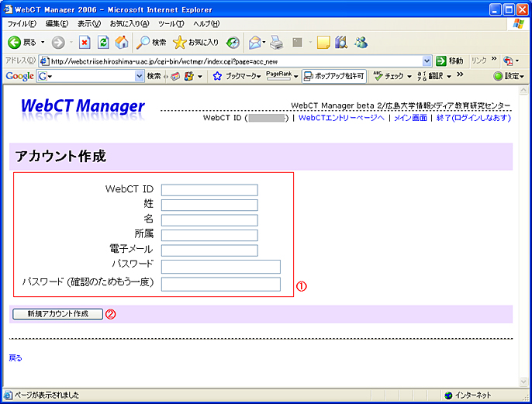Focus the password confirmation input field
The image size is (532, 404).
[221, 285]
